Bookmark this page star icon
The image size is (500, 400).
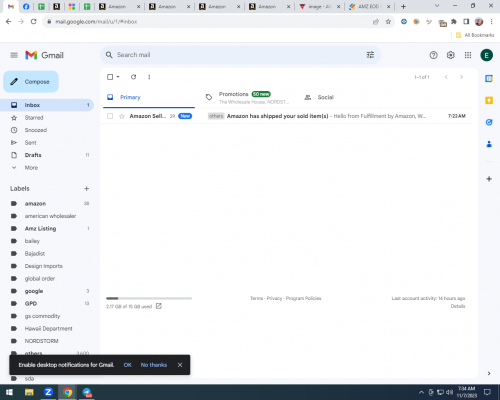point(388,22)
